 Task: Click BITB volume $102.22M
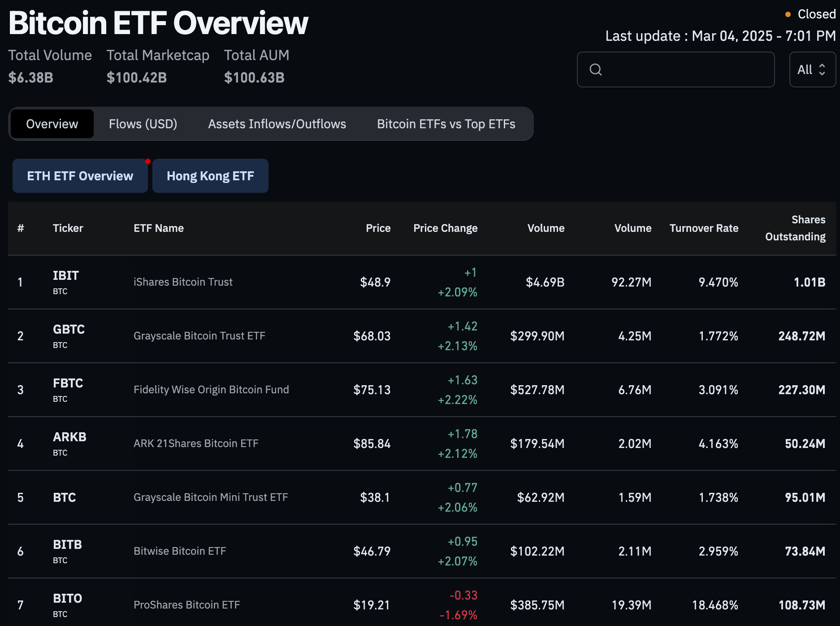click(x=537, y=551)
